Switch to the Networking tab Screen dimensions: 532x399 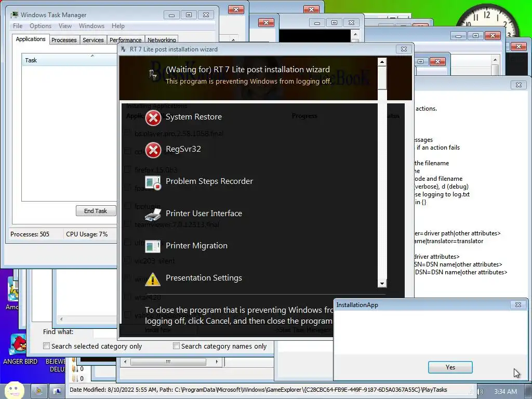tap(162, 39)
